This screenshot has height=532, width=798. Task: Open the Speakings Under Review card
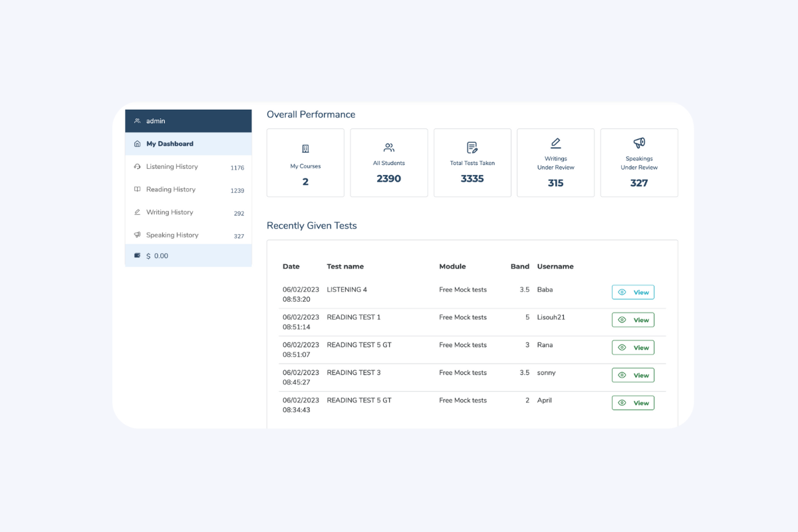(639, 163)
